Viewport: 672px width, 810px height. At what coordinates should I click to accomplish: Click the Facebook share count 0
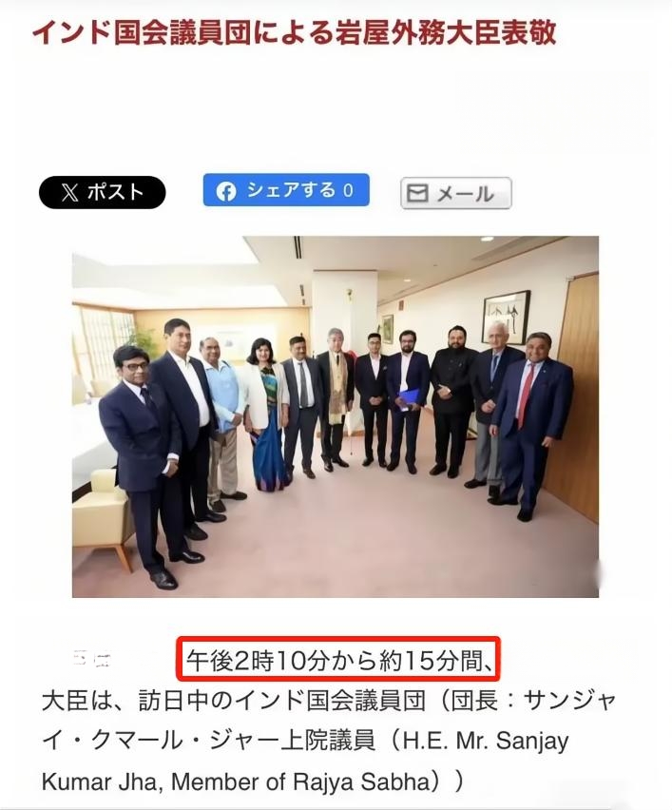(x=349, y=191)
